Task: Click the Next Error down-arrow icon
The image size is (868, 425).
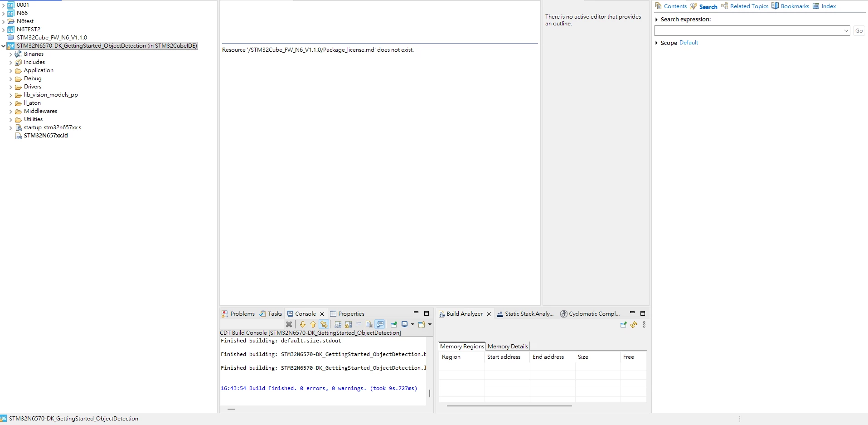Action: coord(303,324)
